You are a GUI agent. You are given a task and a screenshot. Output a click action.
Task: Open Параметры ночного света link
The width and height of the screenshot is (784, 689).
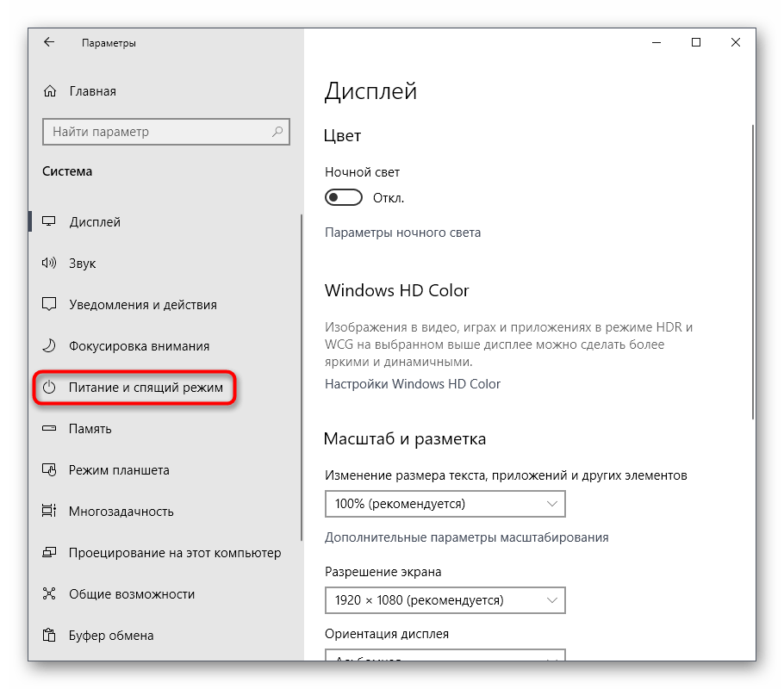[x=402, y=233]
